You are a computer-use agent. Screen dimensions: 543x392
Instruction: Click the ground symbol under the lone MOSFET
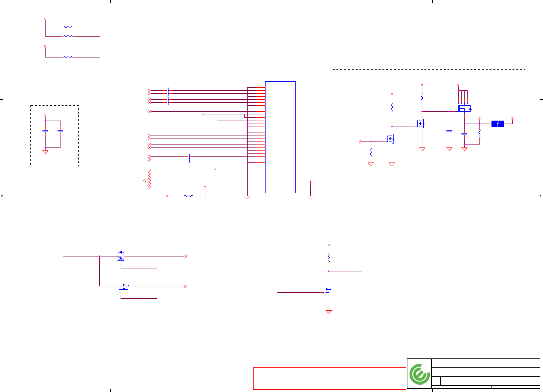coord(329,312)
